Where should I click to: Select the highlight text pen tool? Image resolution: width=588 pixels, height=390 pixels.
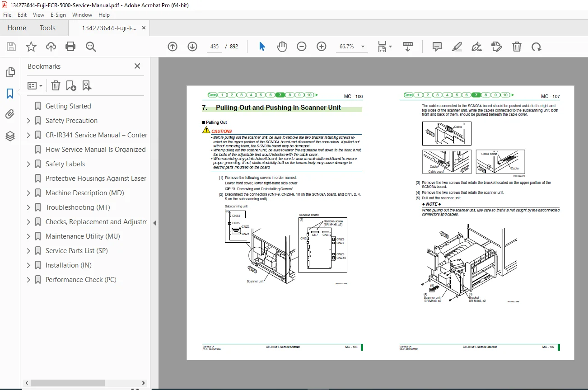click(457, 47)
